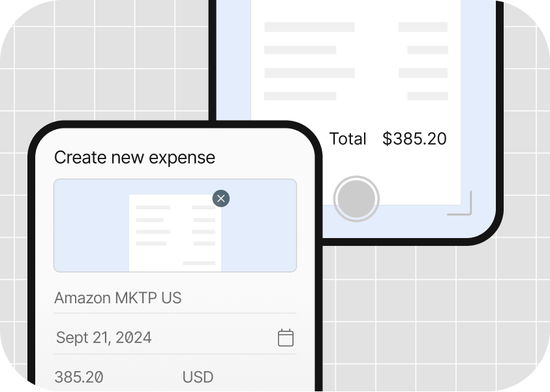This screenshot has height=392, width=550.
Task: Tap the camera shutter button to capture receipt
Action: [x=356, y=199]
